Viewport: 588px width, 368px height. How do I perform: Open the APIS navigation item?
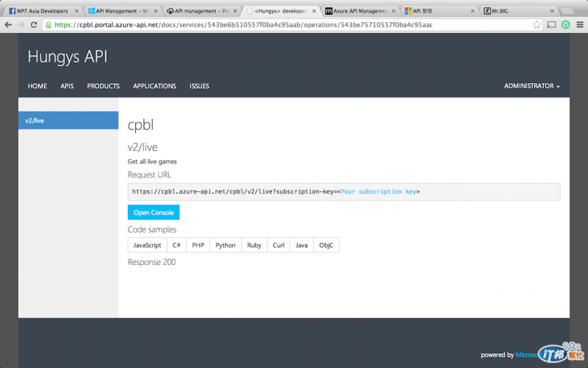(67, 86)
